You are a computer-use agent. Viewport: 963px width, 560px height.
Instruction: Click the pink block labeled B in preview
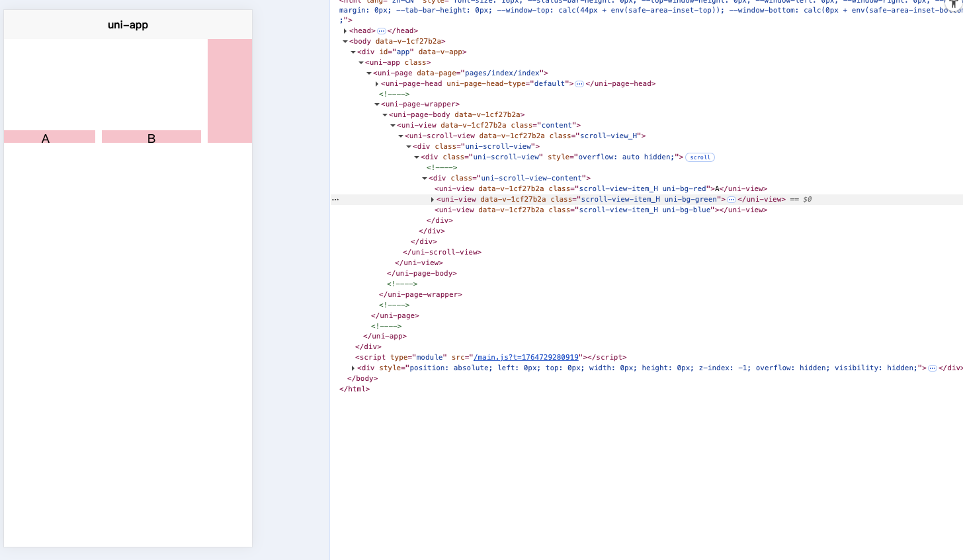click(151, 137)
